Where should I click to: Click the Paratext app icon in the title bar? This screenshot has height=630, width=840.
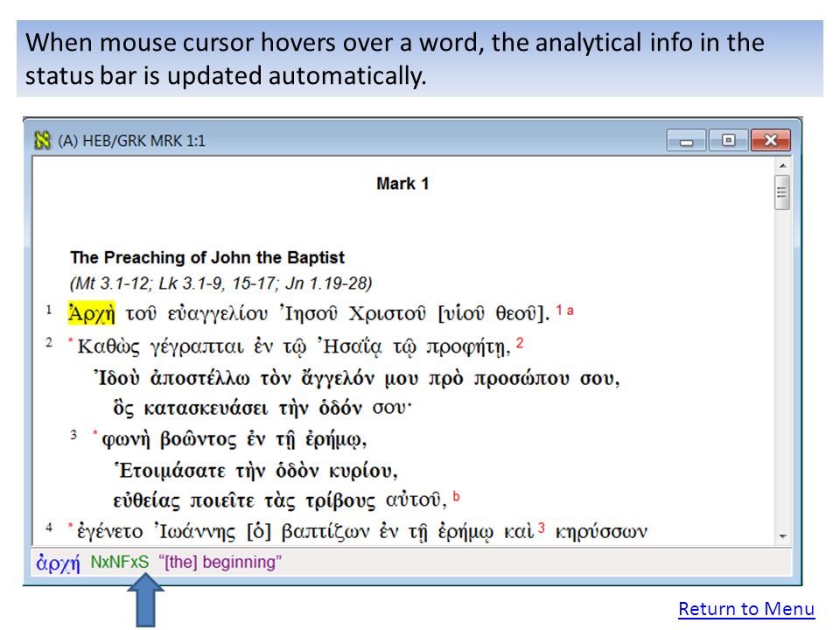[42, 140]
